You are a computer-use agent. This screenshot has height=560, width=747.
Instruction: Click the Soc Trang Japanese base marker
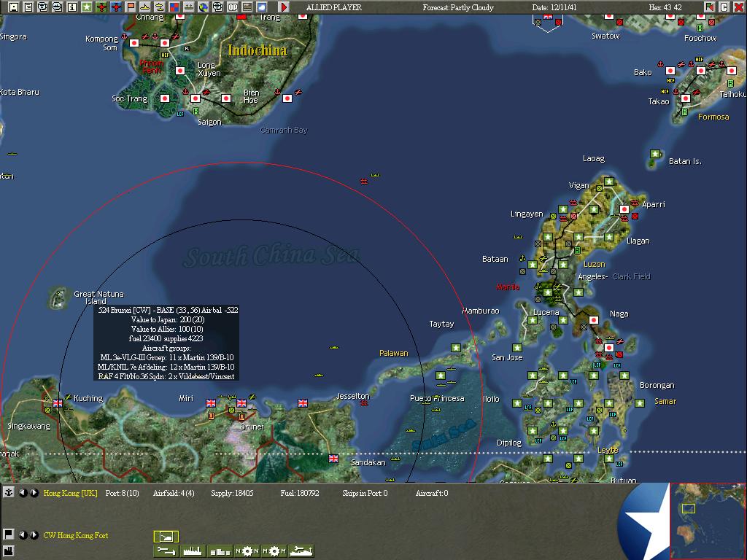165,98
